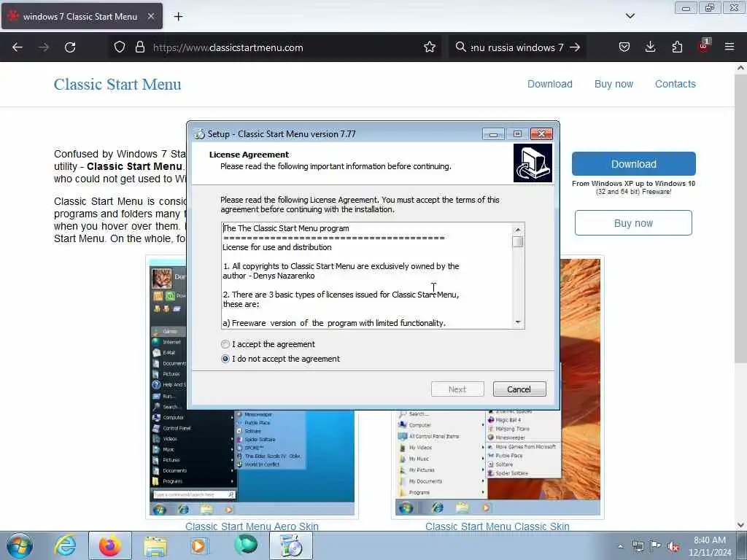Click the muted volume tray icon
This screenshot has height=560, width=747.
(673, 546)
